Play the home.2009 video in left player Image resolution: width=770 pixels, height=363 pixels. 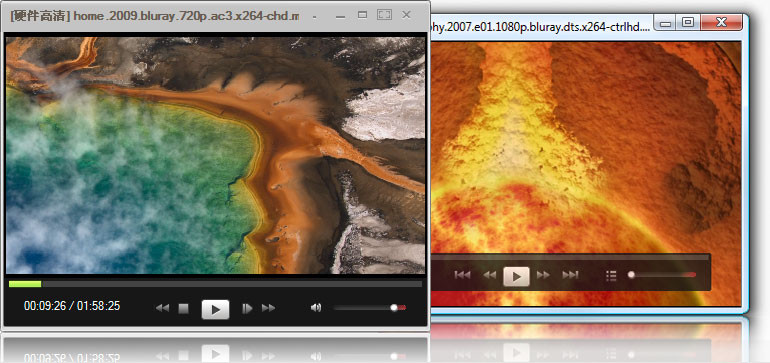[x=215, y=309]
